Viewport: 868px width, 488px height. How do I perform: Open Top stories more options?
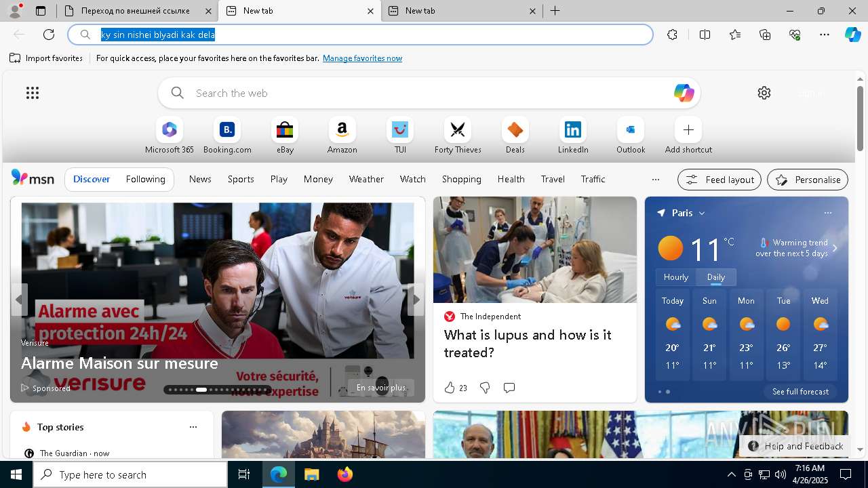tap(193, 427)
